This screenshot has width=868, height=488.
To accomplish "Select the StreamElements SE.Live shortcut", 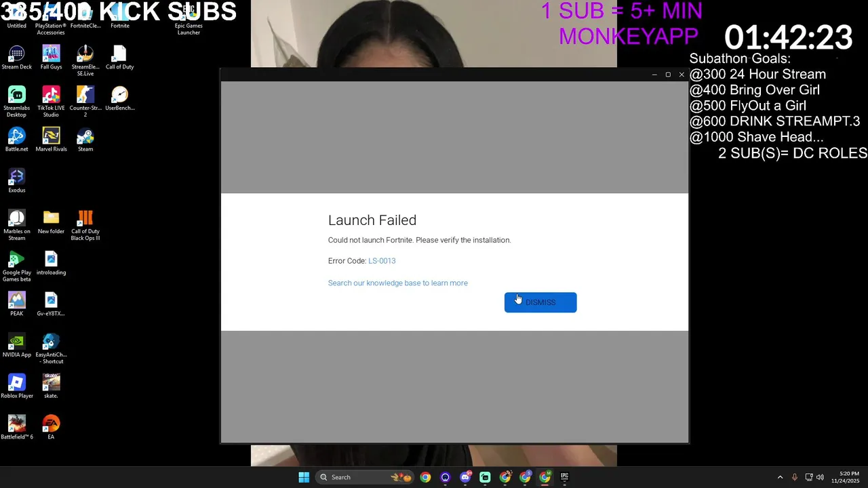I will 85,60.
